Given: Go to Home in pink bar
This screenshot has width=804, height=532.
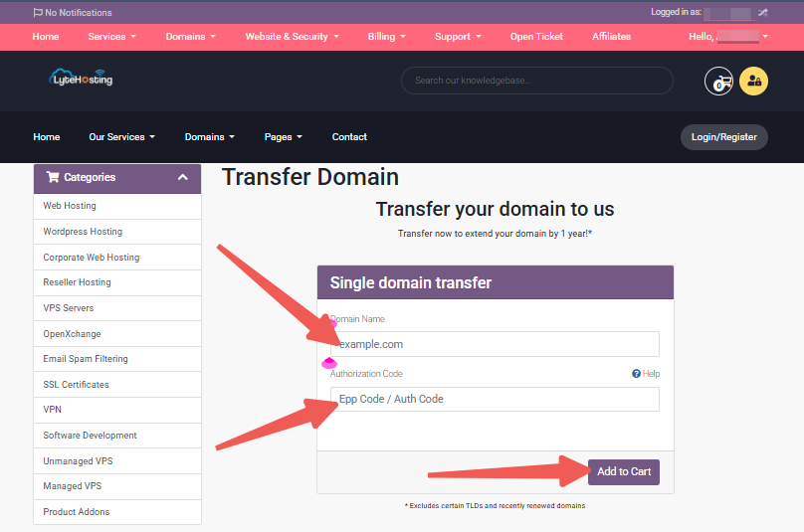Looking at the screenshot, I should click(46, 37).
